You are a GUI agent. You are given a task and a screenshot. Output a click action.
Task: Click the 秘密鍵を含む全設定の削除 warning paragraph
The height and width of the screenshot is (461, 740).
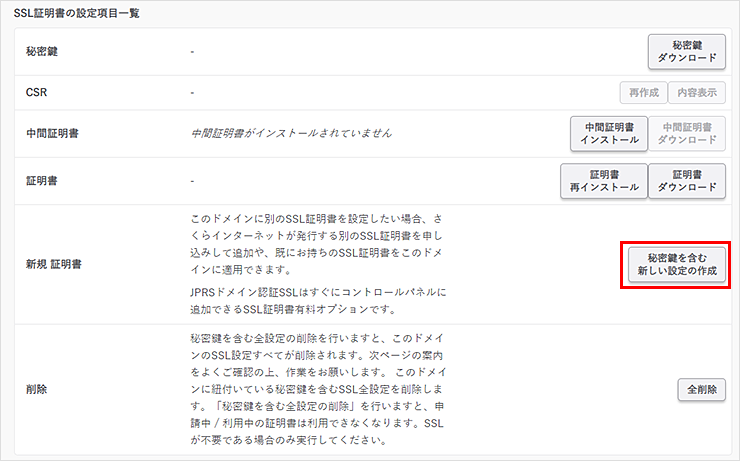click(x=316, y=389)
